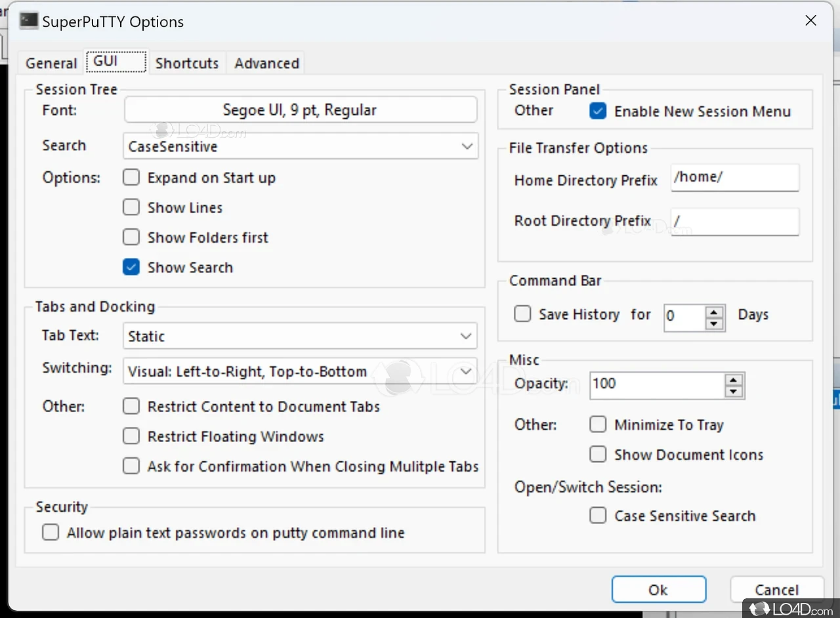Confirm settings with the Ok button
Screen dimensions: 840x618
[x=658, y=589]
